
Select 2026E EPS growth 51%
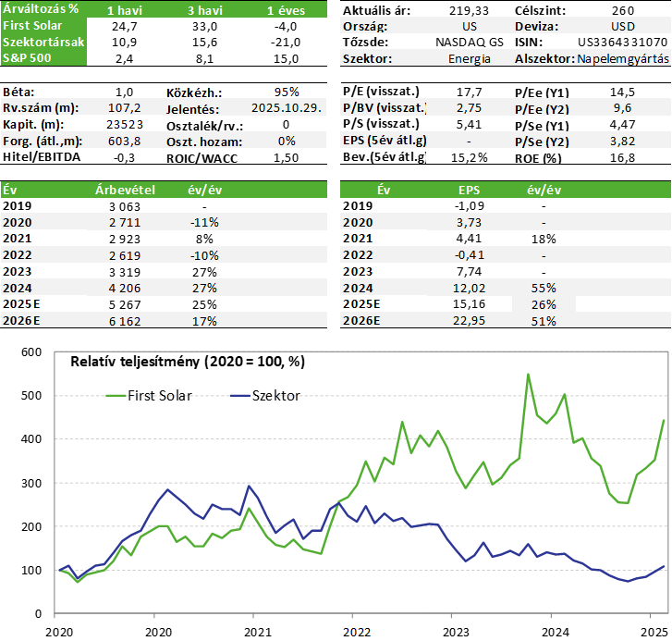pyautogui.click(x=544, y=321)
